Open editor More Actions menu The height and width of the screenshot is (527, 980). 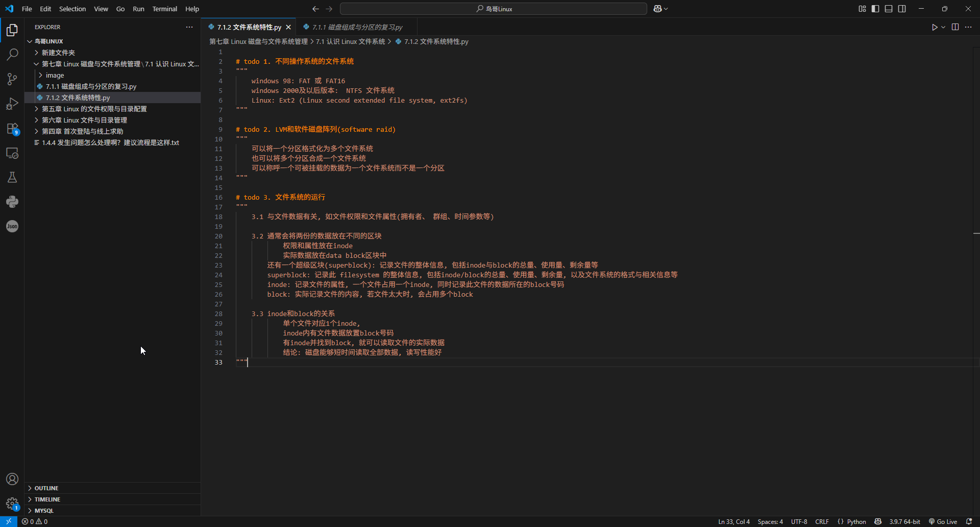(968, 27)
